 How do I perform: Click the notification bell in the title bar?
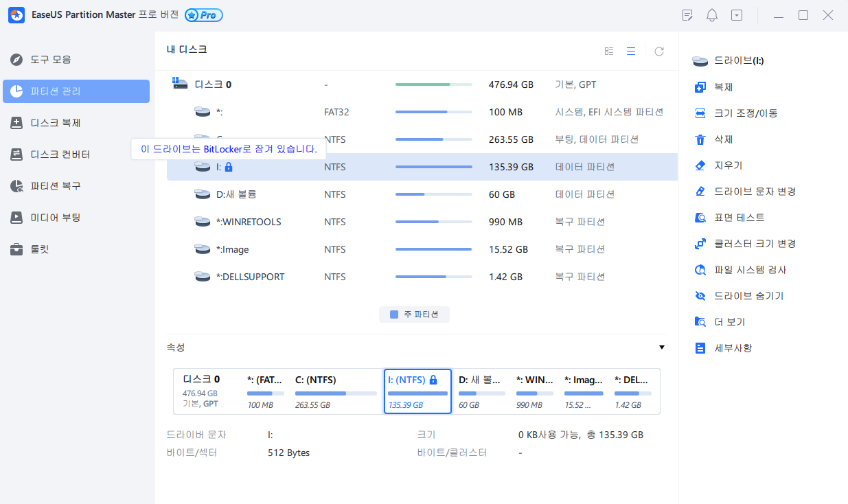click(x=712, y=14)
